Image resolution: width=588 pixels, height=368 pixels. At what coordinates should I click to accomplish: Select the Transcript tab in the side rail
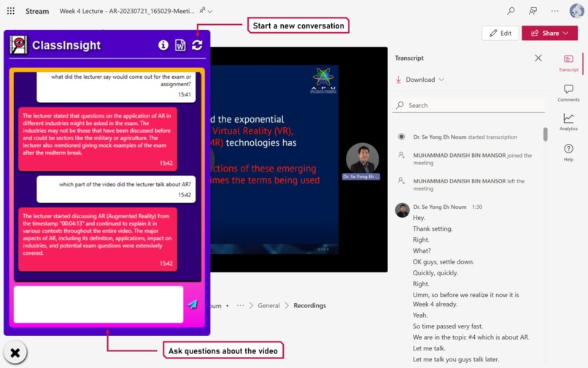pos(568,63)
